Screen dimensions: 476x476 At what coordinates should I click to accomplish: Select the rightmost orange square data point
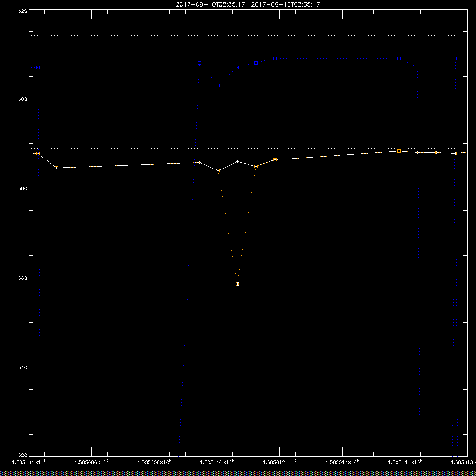click(456, 154)
